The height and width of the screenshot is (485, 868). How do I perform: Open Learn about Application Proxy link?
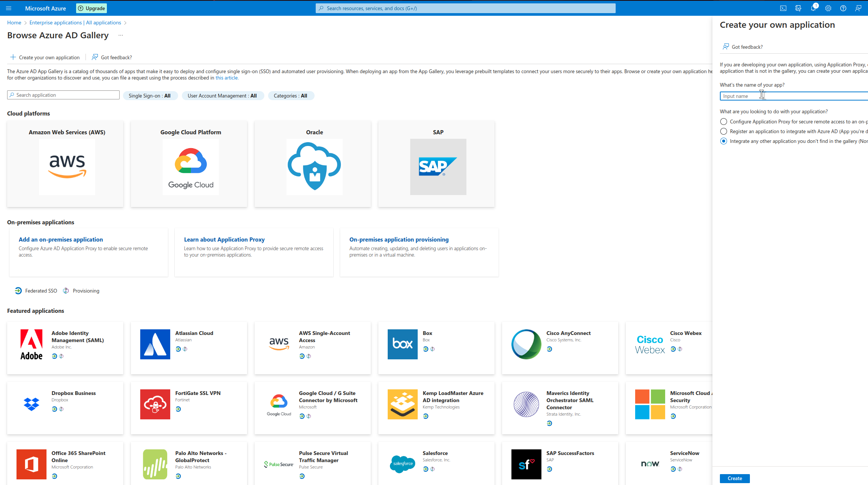click(x=224, y=239)
